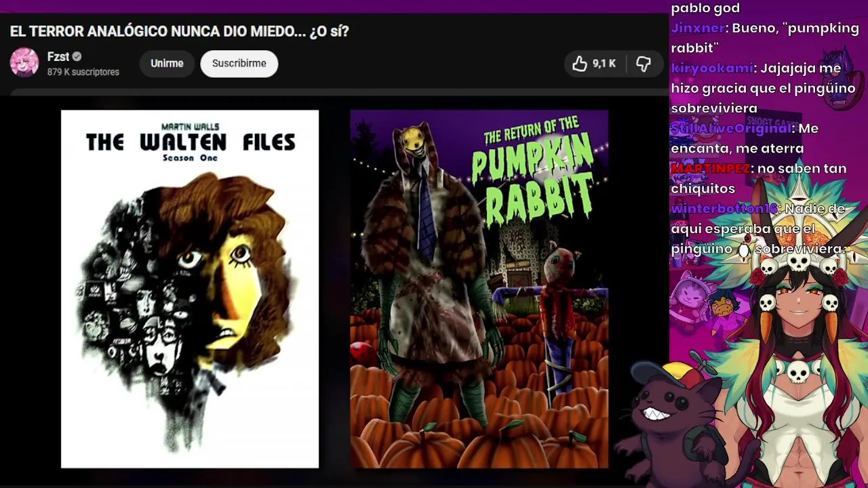Image resolution: width=868 pixels, height=488 pixels.
Task: Click the verified badge next to Fzst
Action: 77,57
